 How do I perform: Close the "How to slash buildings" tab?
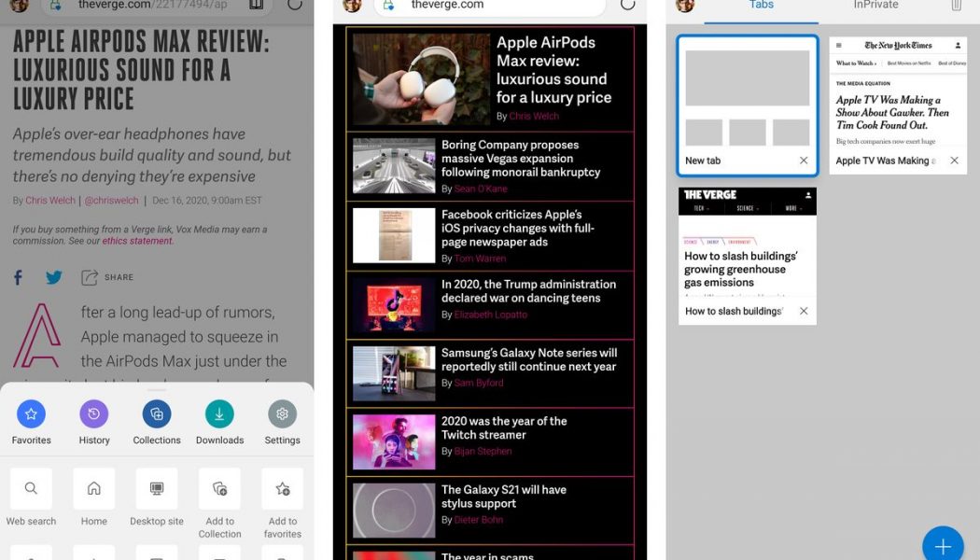tap(804, 311)
